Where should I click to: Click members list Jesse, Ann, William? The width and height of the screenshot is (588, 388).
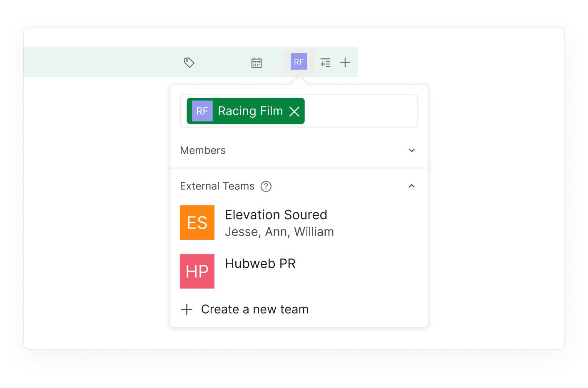[279, 232]
